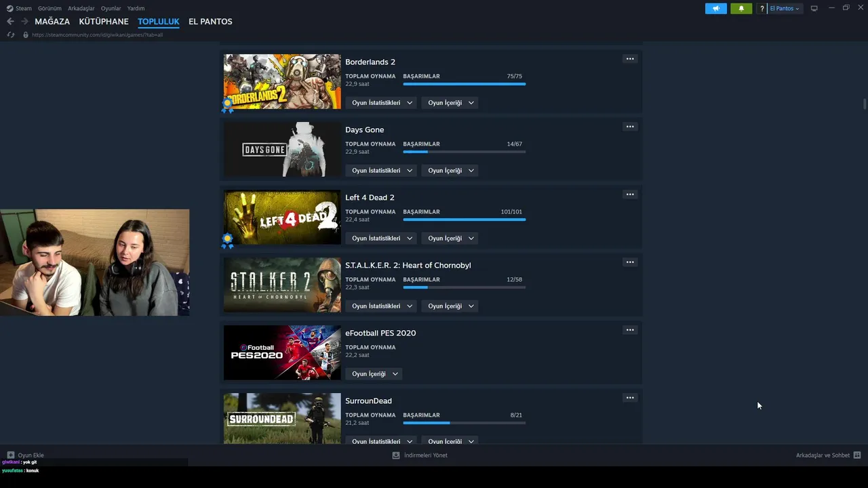
Task: Open the eFootball PES 2020 three-dot options
Action: [630, 330]
